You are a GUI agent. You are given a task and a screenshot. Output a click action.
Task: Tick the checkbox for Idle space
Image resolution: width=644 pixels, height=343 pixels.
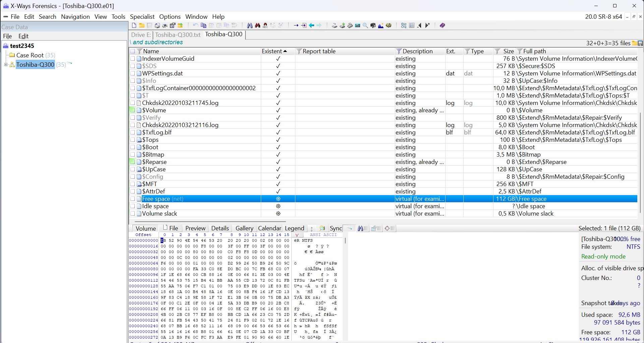pos(133,206)
